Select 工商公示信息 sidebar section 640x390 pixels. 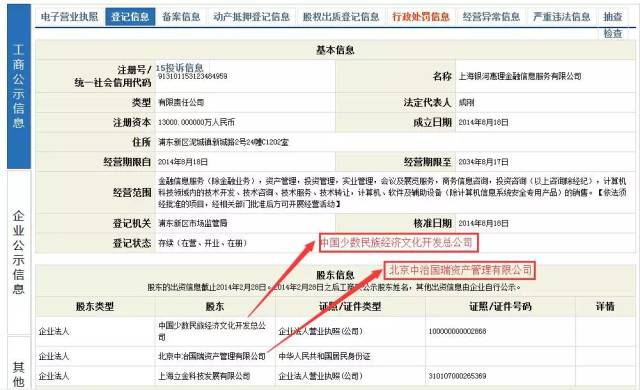coord(19,86)
